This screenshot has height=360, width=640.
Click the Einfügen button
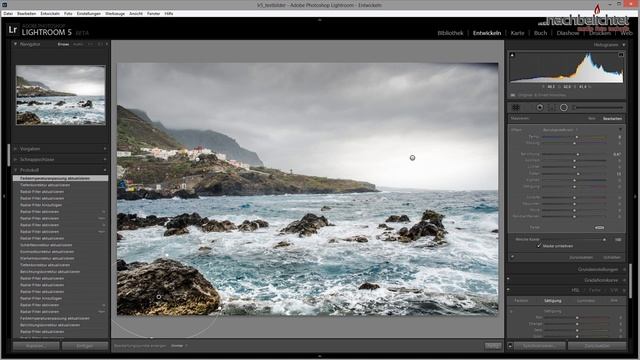(85, 346)
